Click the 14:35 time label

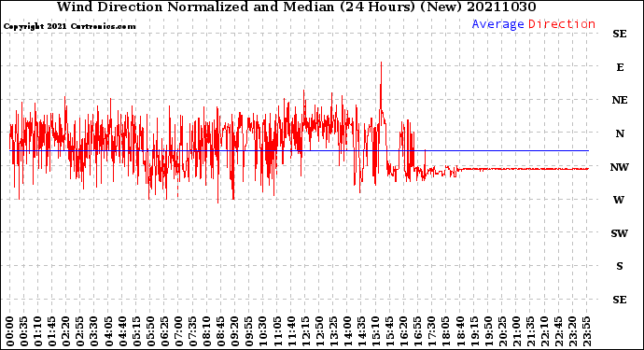pyautogui.click(x=361, y=331)
